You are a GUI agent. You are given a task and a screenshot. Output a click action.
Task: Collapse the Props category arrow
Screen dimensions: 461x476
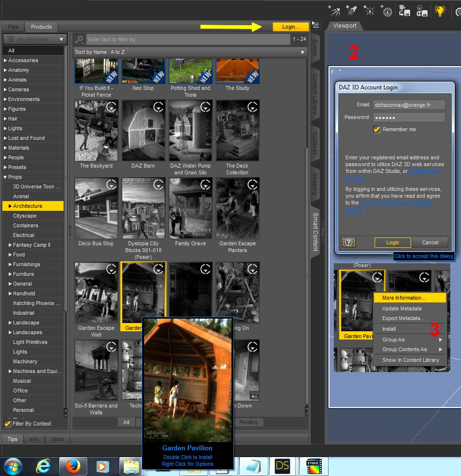tap(5, 177)
